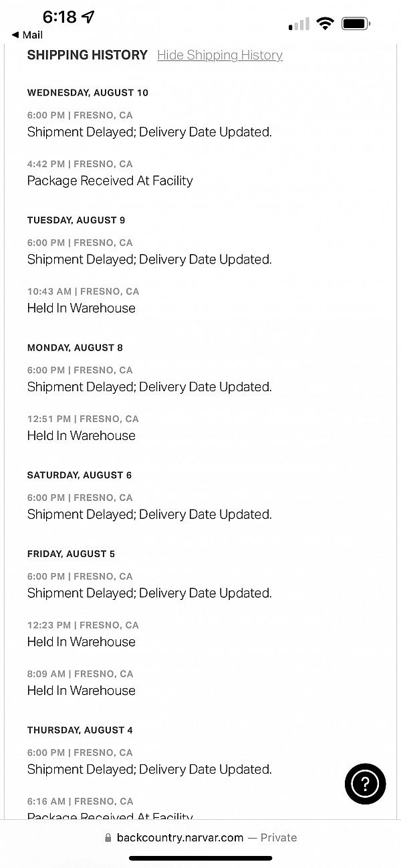The width and height of the screenshot is (401, 868).
Task: Select Wednesday, August 10 date header
Action: point(88,93)
